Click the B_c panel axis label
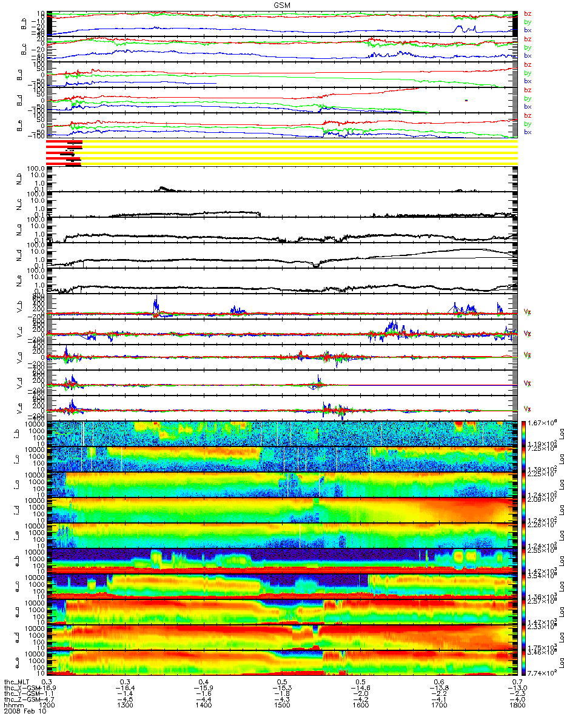 [25, 49]
